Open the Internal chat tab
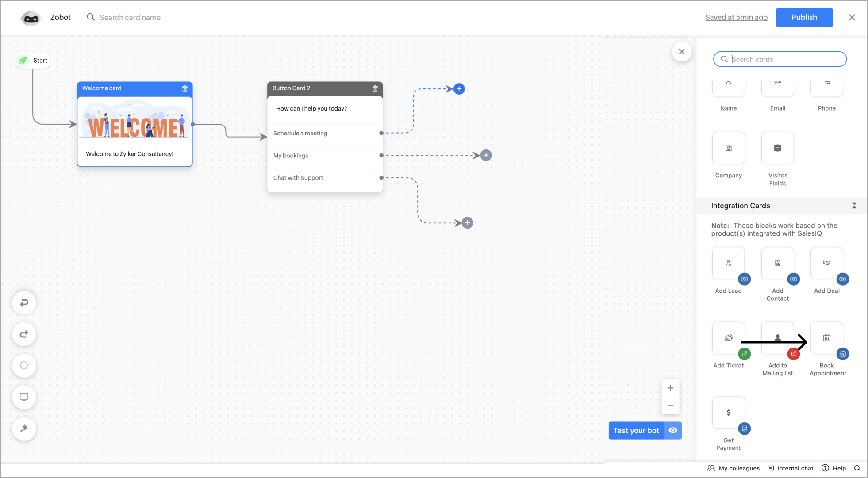Viewport: 868px width, 478px height. pos(791,468)
